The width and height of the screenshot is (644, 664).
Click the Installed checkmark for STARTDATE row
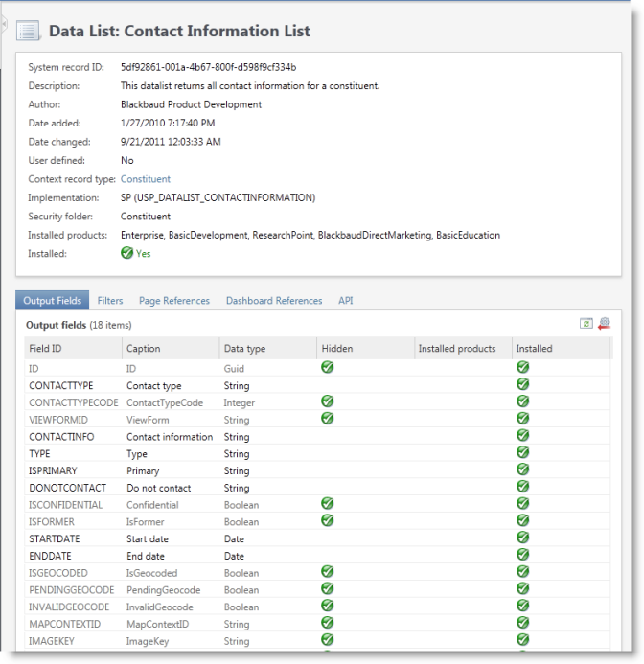[x=522, y=538]
